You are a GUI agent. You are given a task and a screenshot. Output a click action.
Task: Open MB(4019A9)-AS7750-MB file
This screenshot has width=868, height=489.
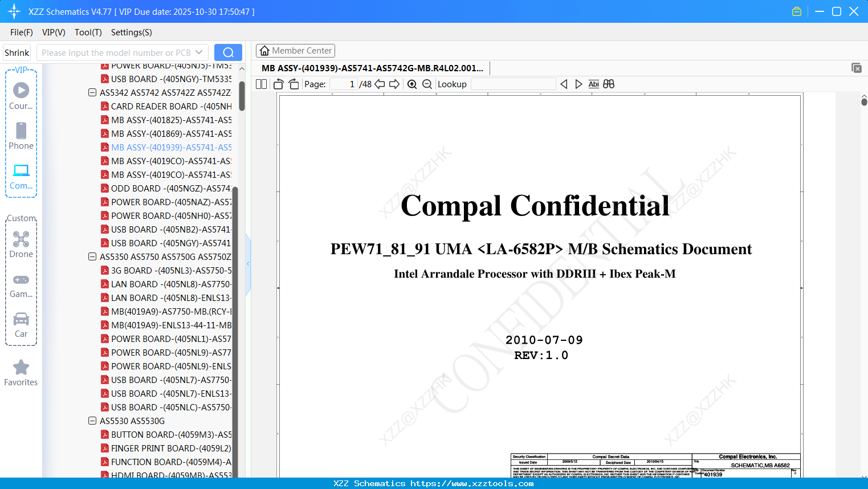pos(166,312)
